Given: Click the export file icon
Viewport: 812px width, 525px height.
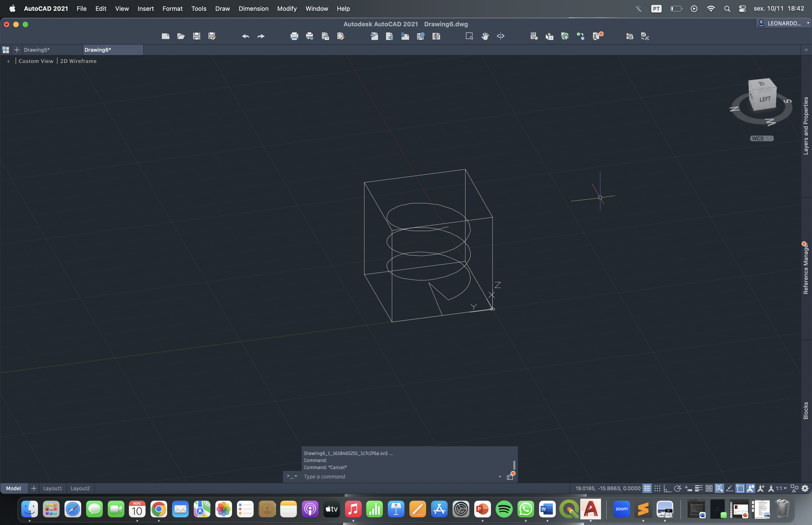Looking at the screenshot, I should tap(390, 36).
